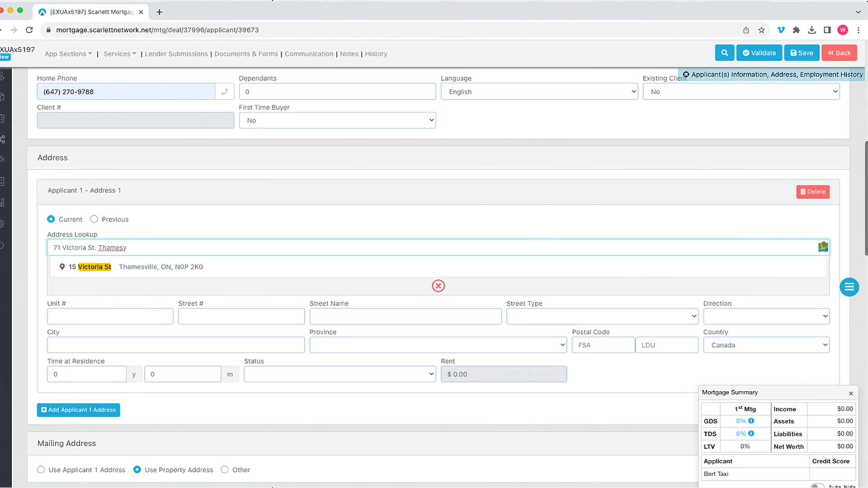This screenshot has width=868, height=488.
Task: Click Add Applicant 1 Address button
Action: tap(79, 410)
